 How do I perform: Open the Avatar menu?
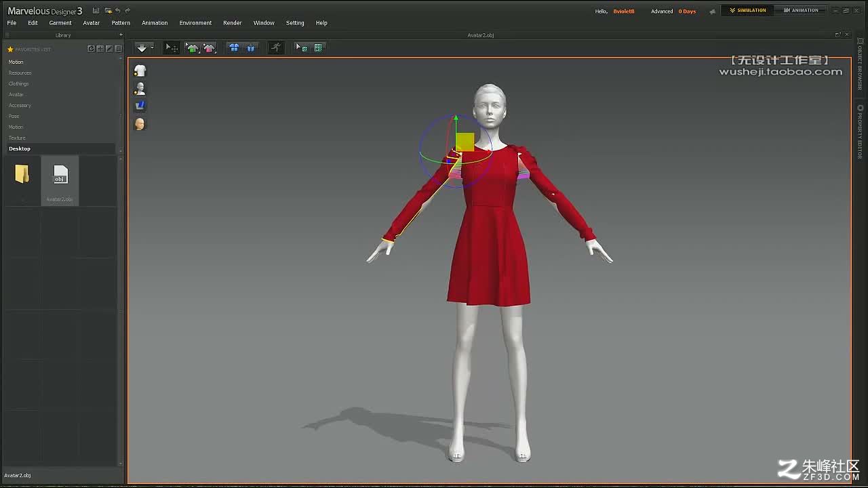point(92,23)
